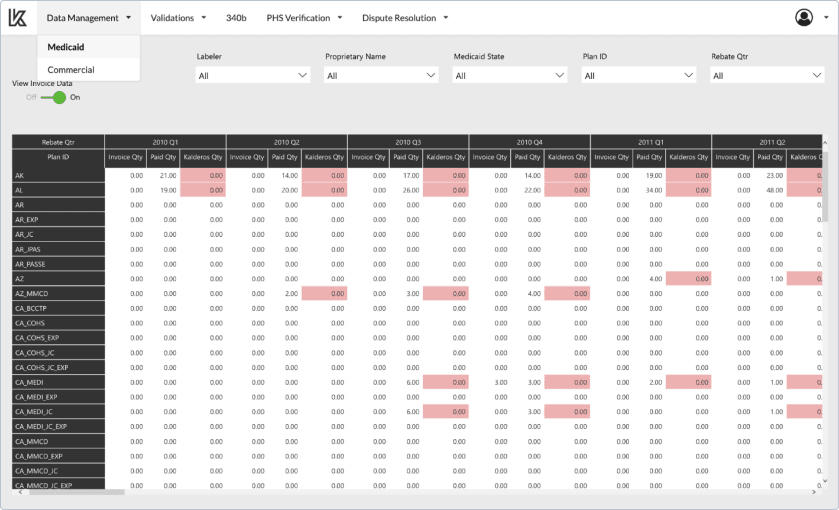Screen dimensions: 839x510
Task: Click the 2011 Q2 column header
Action: point(767,142)
